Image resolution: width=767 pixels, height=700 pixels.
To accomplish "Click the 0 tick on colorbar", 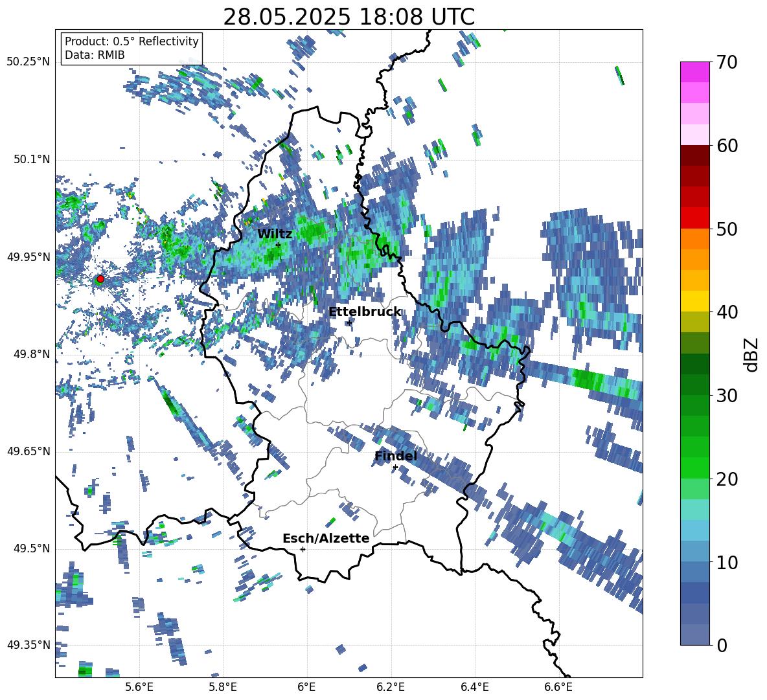I will 722,645.
